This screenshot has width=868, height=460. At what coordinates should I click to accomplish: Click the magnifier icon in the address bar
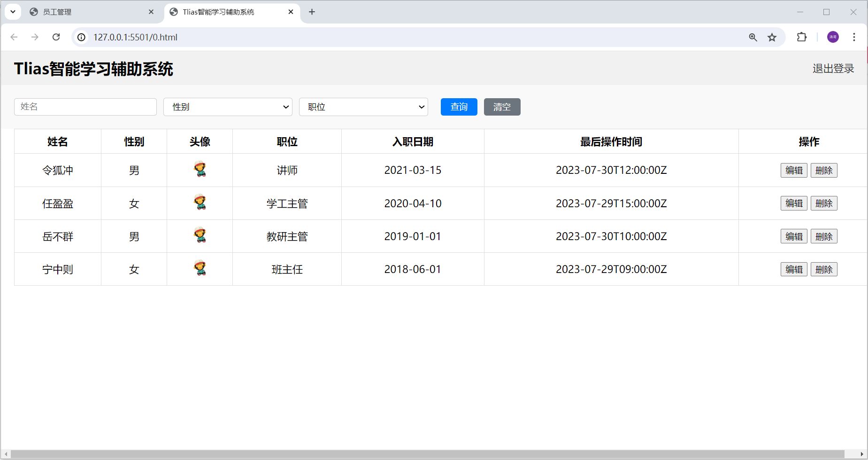point(753,37)
